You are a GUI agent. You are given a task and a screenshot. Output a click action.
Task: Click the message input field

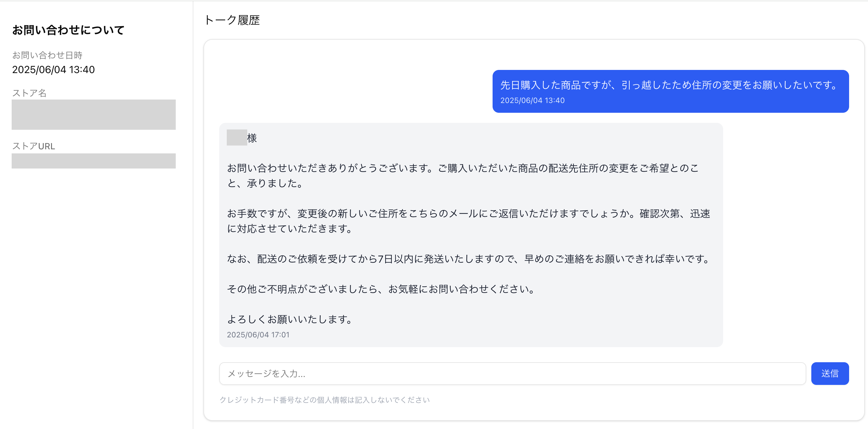[512, 373]
